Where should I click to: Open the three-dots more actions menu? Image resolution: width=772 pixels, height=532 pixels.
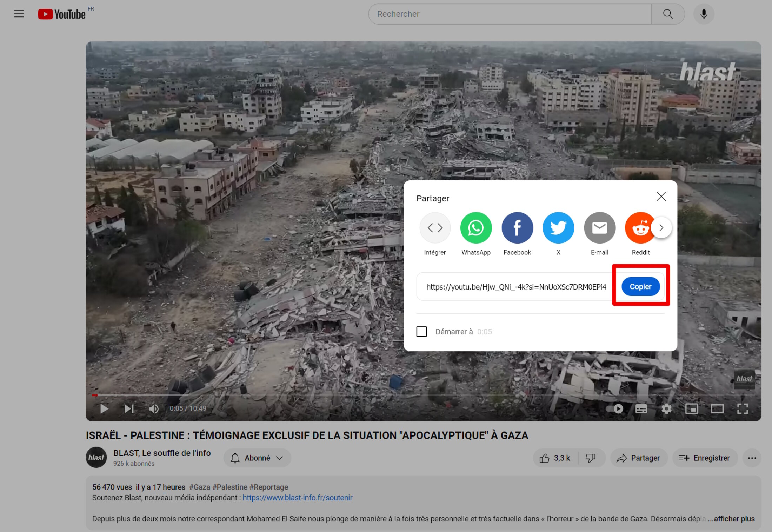(x=752, y=458)
